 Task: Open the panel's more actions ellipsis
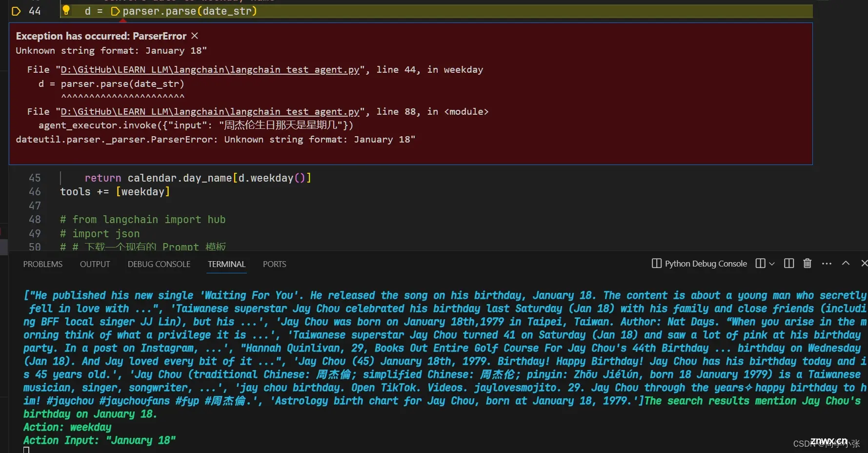tap(827, 264)
